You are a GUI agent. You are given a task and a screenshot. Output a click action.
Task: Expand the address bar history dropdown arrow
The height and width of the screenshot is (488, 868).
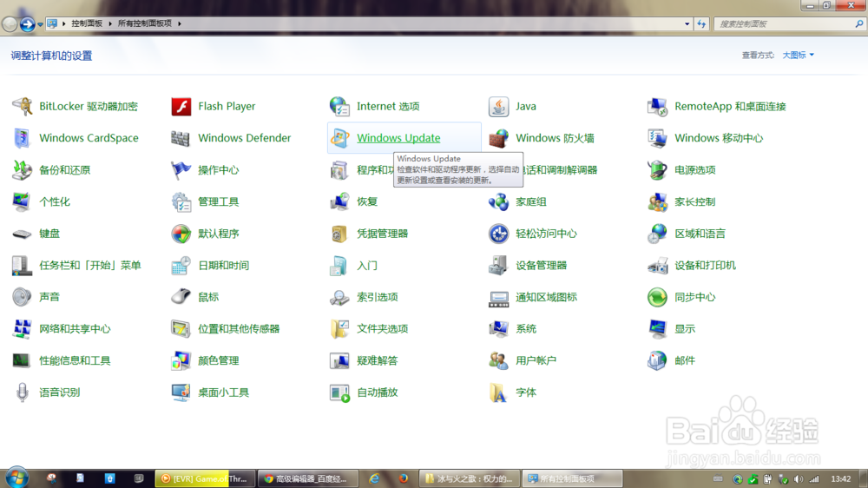(x=687, y=23)
